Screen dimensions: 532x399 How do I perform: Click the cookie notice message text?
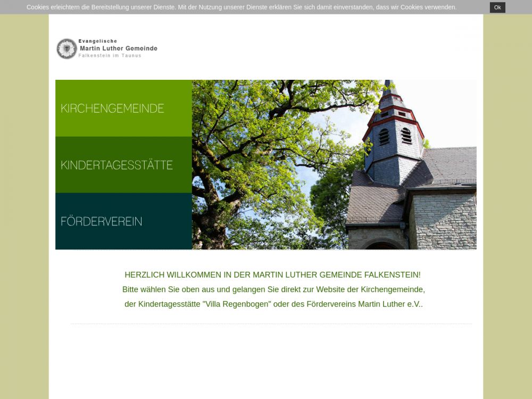[242, 7]
